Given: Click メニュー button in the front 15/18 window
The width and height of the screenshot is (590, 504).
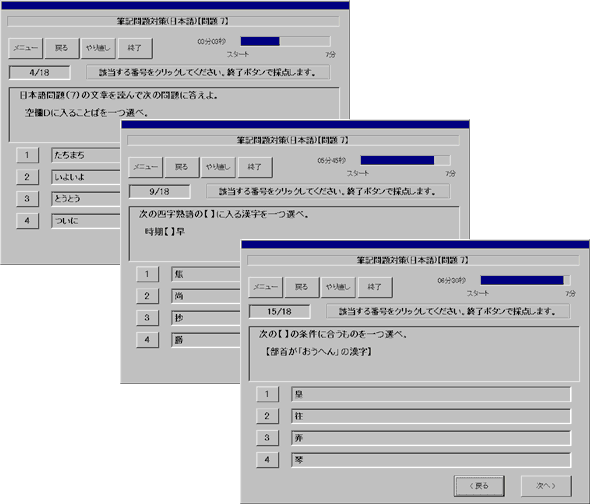Looking at the screenshot, I should pyautogui.click(x=265, y=287).
